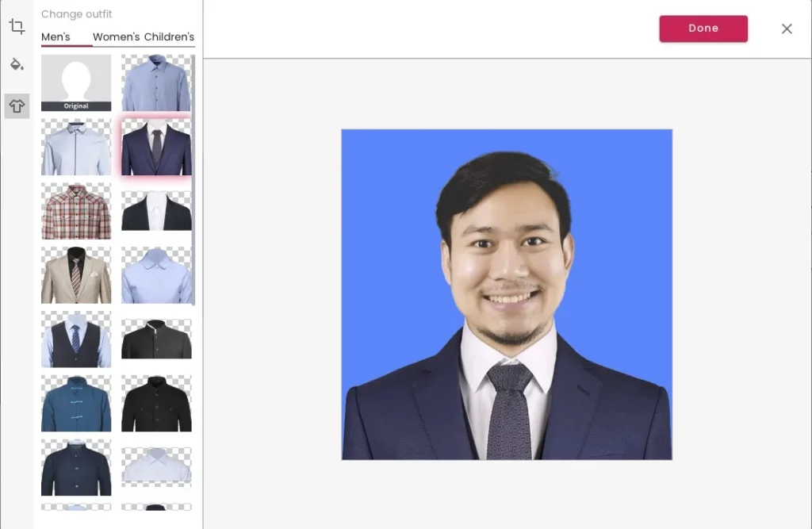This screenshot has height=529, width=812.
Task: Pick the beige blazer with striped tie
Action: 76,275
